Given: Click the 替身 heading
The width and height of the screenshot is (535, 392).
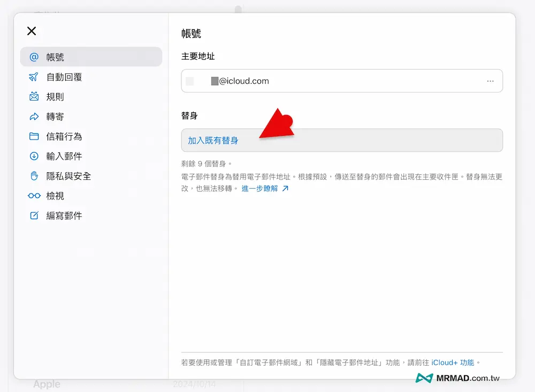Looking at the screenshot, I should (189, 116).
